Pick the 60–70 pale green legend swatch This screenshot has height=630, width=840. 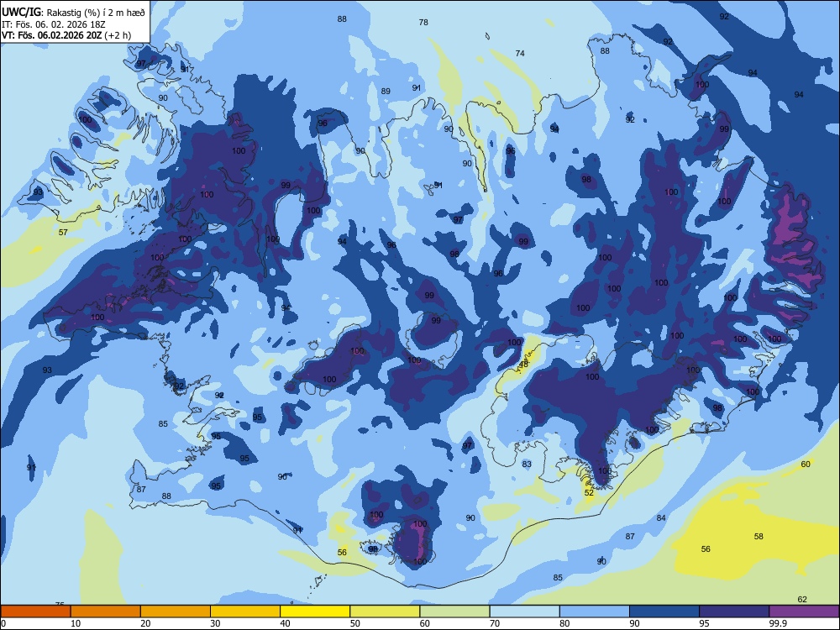(x=454, y=612)
